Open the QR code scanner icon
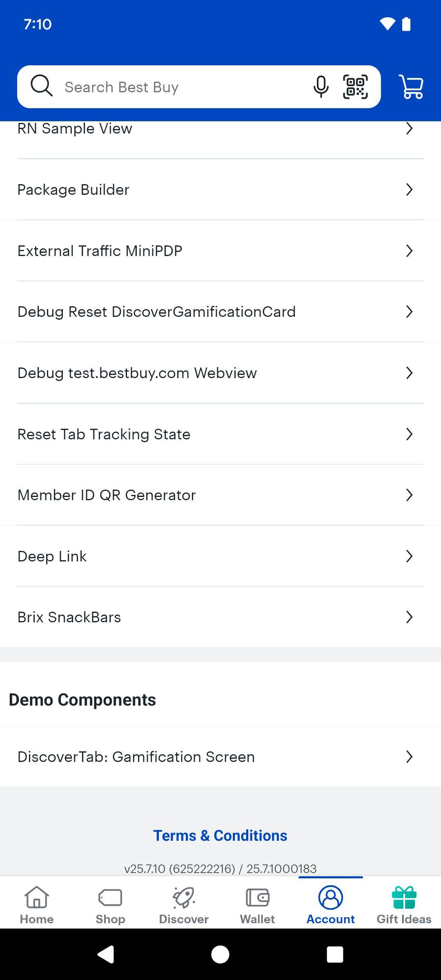The width and height of the screenshot is (441, 980). coord(355,87)
